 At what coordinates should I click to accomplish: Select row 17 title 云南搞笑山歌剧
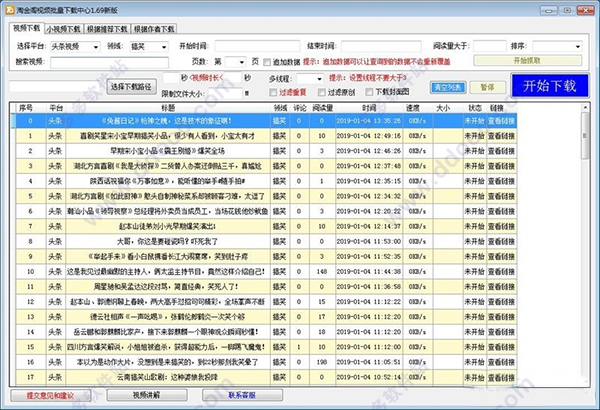168,377
